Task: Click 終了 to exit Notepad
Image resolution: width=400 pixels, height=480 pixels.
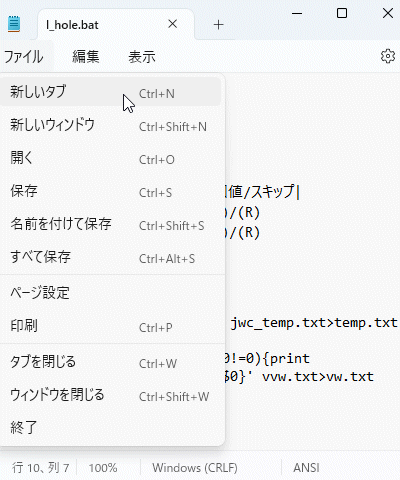Action: pyautogui.click(x=110, y=428)
